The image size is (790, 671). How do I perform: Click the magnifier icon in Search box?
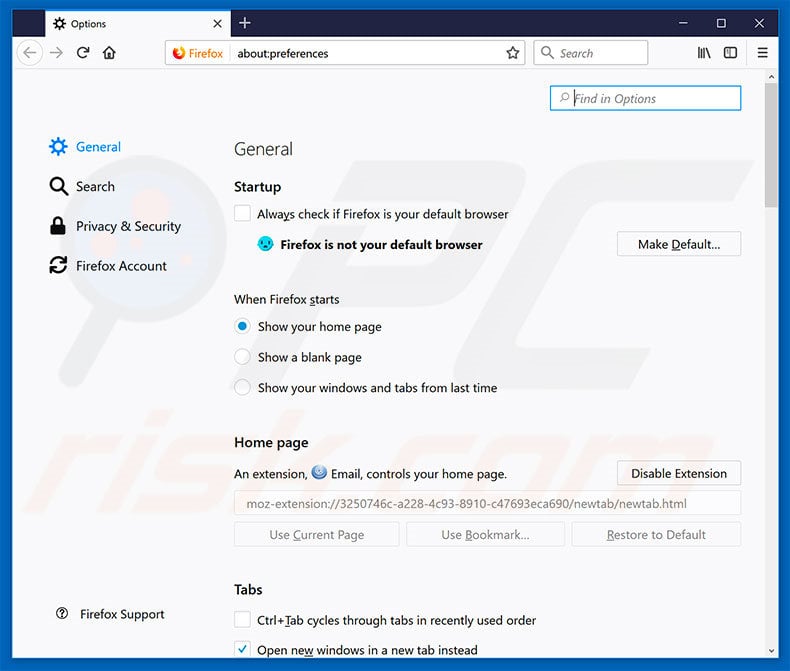point(547,52)
